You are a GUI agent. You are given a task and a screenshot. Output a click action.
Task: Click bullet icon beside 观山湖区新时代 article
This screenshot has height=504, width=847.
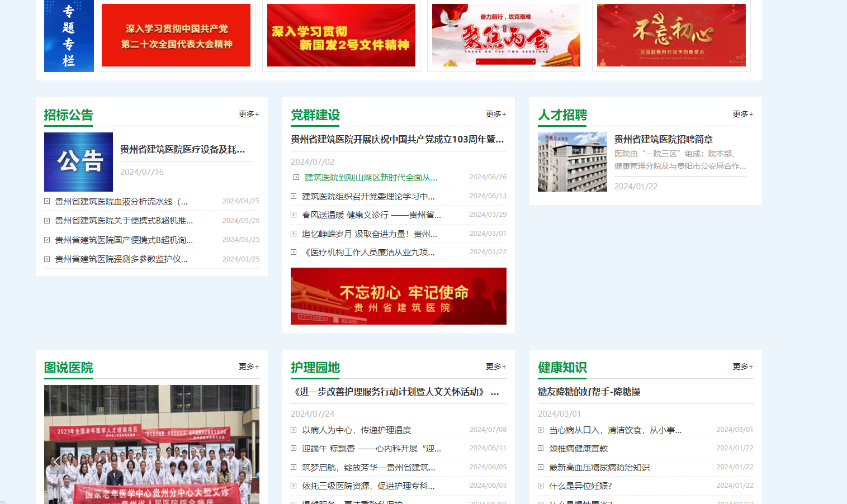pyautogui.click(x=296, y=177)
